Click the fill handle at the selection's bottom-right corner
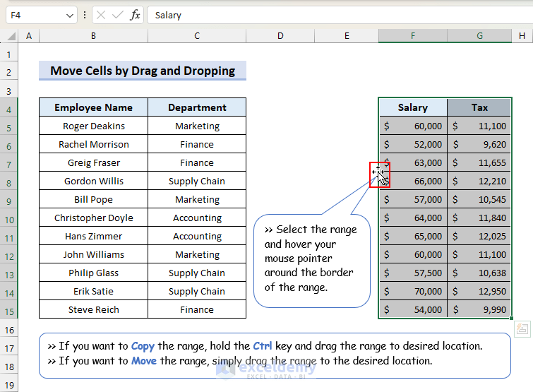The image size is (533, 392). pos(511,319)
